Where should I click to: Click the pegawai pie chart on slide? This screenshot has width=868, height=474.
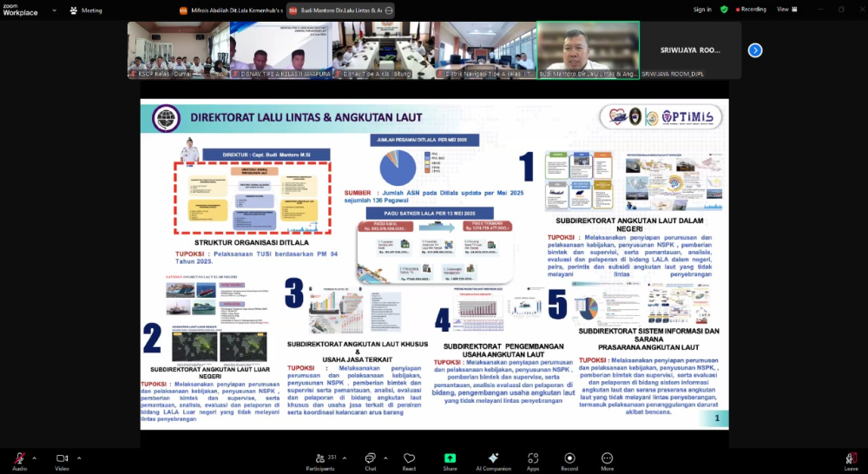[x=398, y=168]
